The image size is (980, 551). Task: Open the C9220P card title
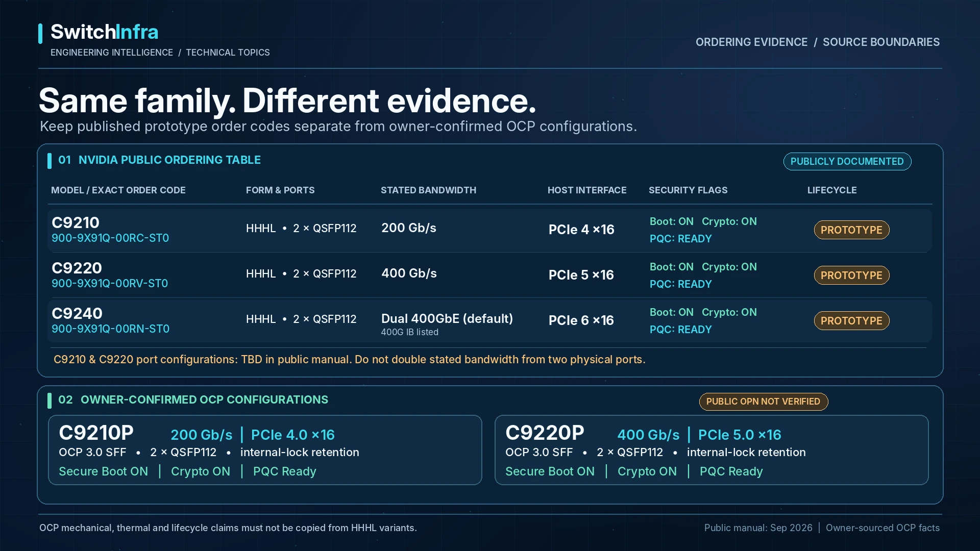[545, 433]
